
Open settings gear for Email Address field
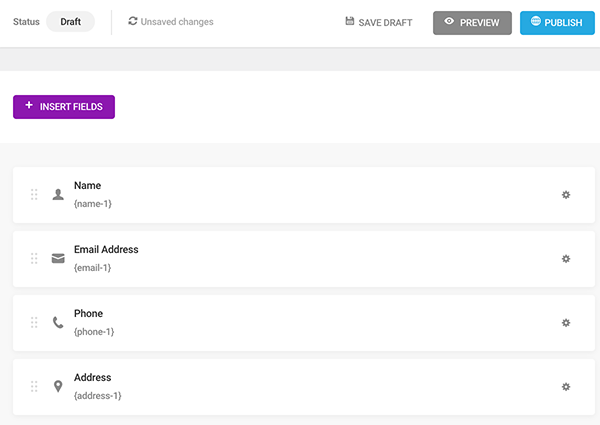coord(565,259)
